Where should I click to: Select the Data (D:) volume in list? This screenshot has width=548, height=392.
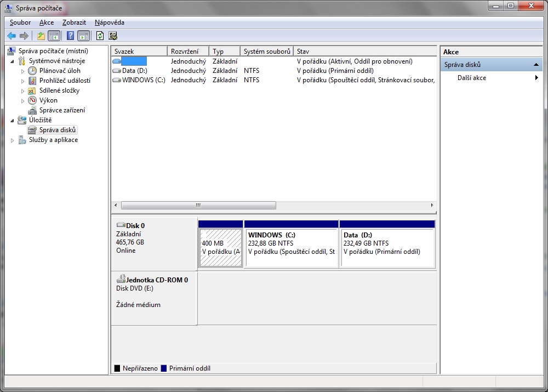[134, 71]
